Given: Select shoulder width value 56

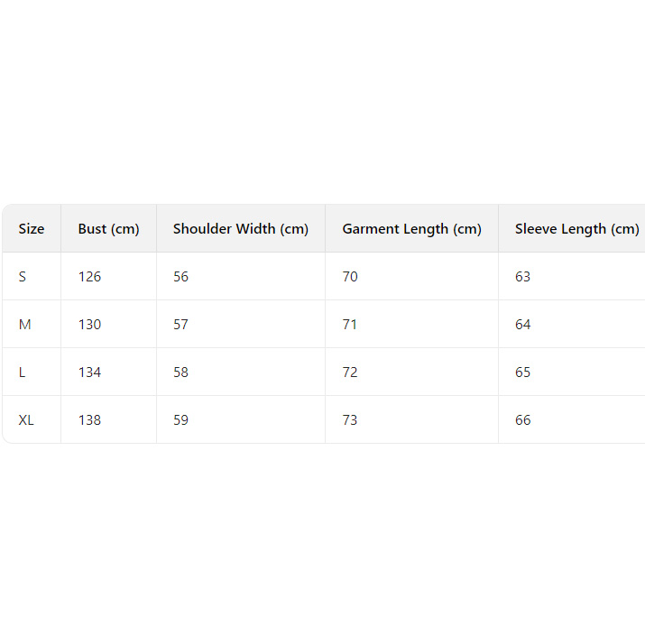Looking at the screenshot, I should [181, 277].
